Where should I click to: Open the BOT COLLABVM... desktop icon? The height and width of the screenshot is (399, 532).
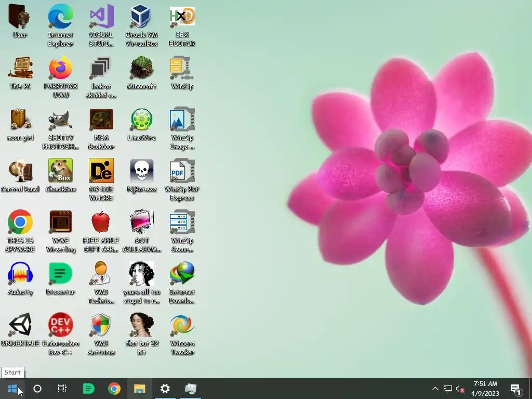click(x=141, y=222)
